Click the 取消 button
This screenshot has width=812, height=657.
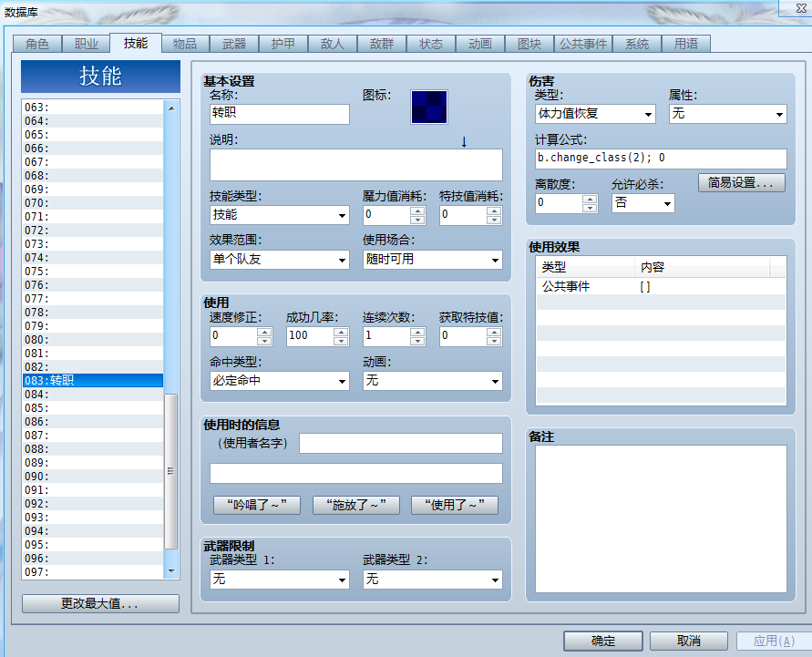coord(689,641)
